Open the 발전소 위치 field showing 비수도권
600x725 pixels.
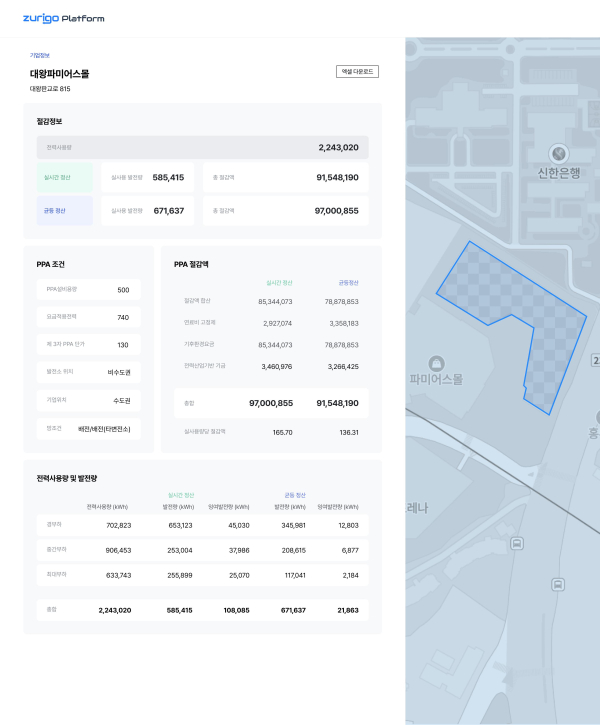point(88,372)
